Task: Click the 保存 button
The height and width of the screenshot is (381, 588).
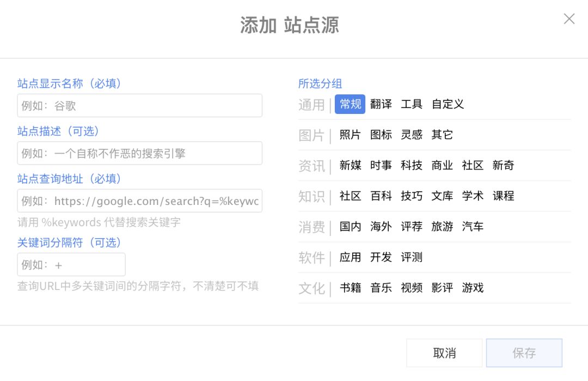Action: click(x=524, y=353)
